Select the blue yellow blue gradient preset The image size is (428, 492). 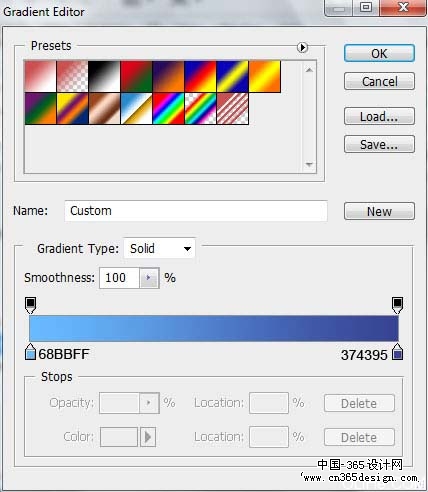[x=233, y=76]
